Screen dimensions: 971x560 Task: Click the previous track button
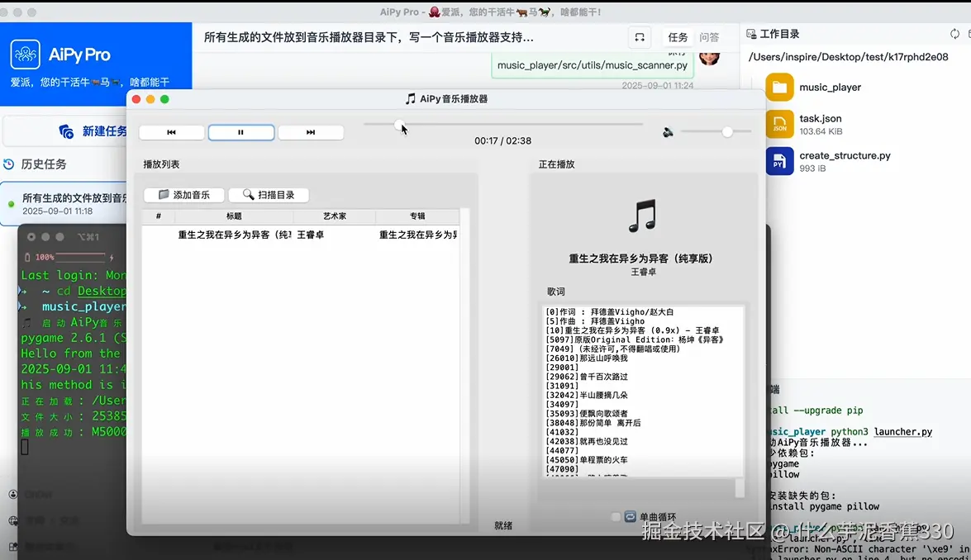point(172,132)
